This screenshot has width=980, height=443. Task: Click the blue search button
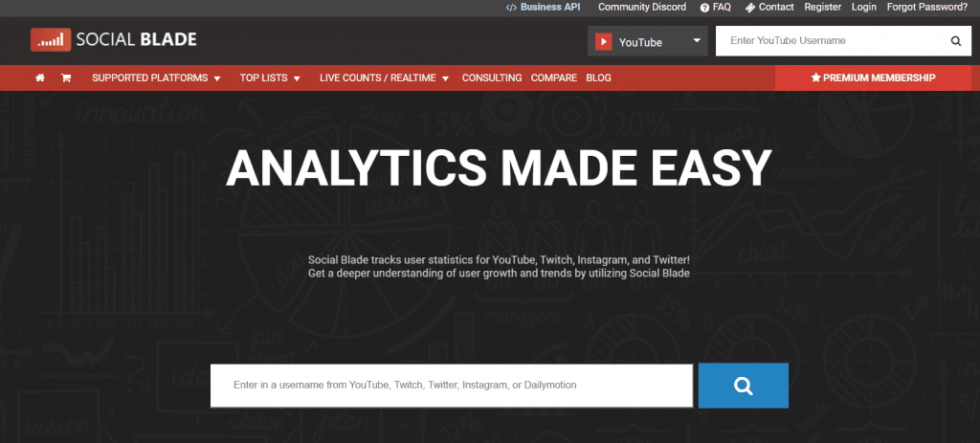point(743,386)
